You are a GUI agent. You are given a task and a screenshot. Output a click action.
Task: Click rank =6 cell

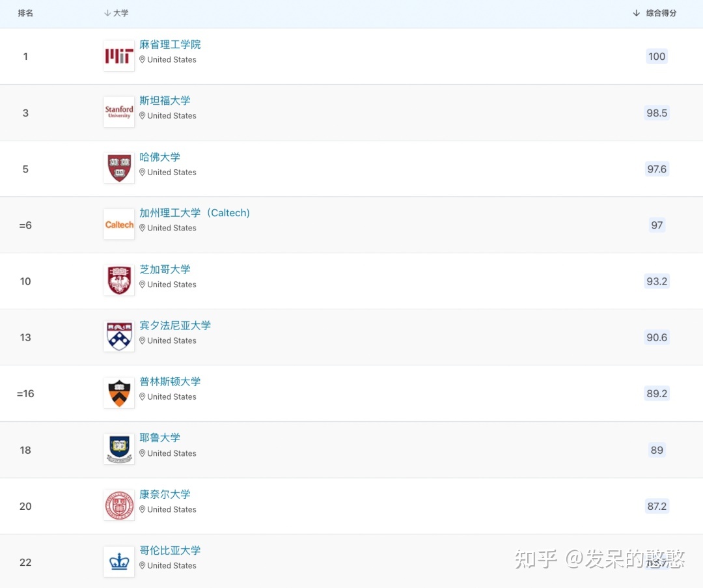pos(25,225)
